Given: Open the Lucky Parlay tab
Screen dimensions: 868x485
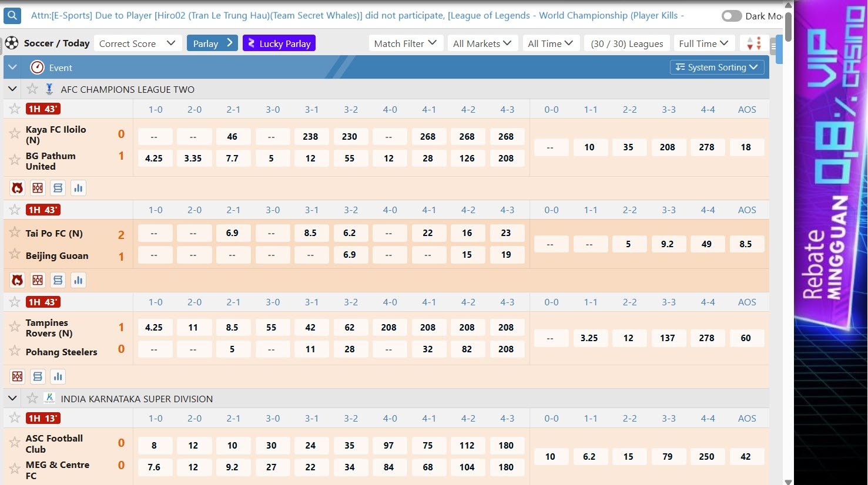Looking at the screenshot, I should pos(279,43).
